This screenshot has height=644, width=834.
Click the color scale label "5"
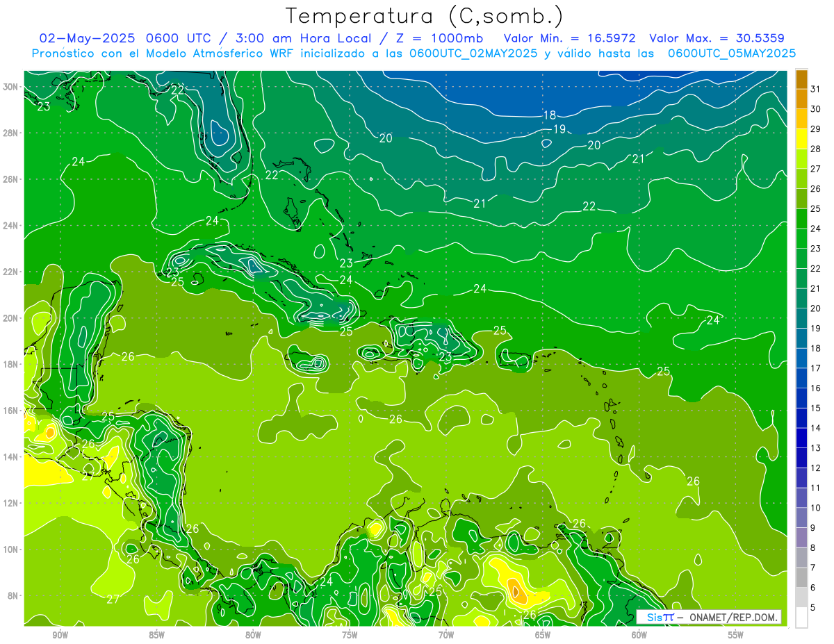click(x=814, y=608)
